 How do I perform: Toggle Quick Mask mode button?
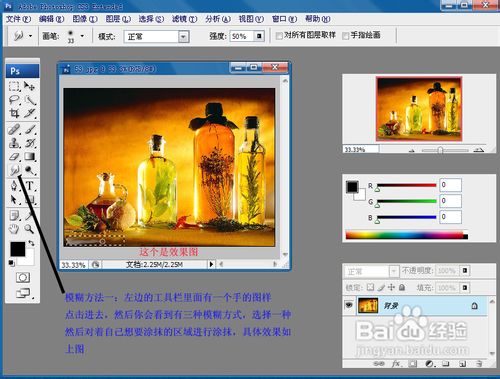tap(23, 277)
